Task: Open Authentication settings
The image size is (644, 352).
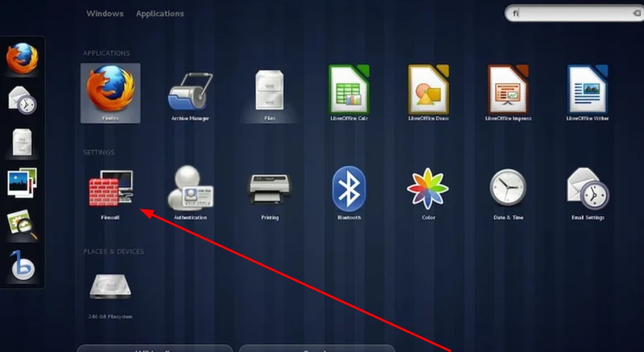Action: [190, 193]
